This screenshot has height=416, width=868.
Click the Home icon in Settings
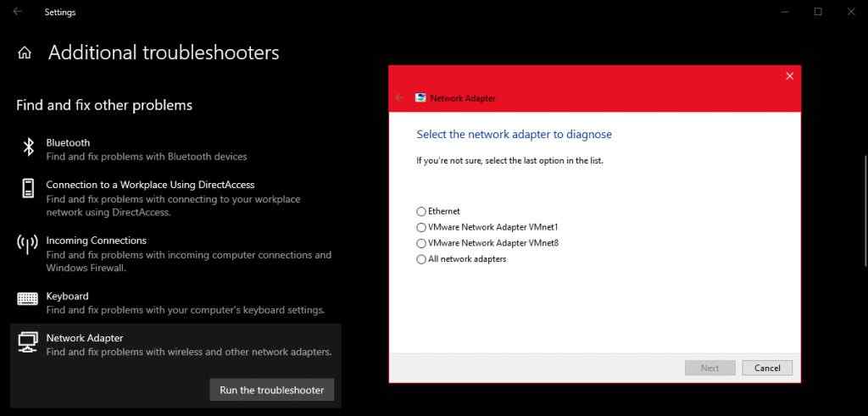tap(25, 53)
